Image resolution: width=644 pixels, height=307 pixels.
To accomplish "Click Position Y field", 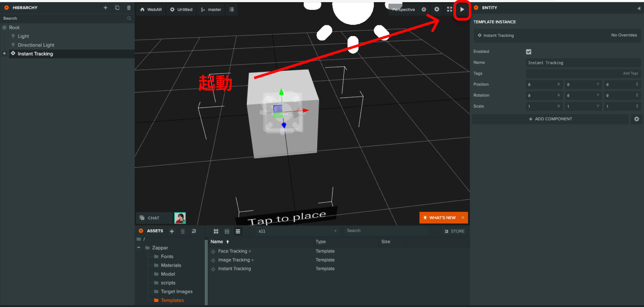I will 583,84.
